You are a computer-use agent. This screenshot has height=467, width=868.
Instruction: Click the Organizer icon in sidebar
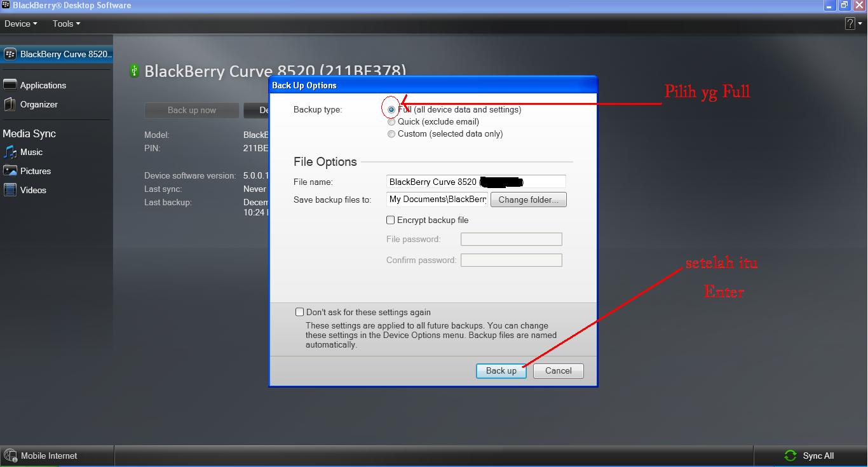click(x=10, y=104)
